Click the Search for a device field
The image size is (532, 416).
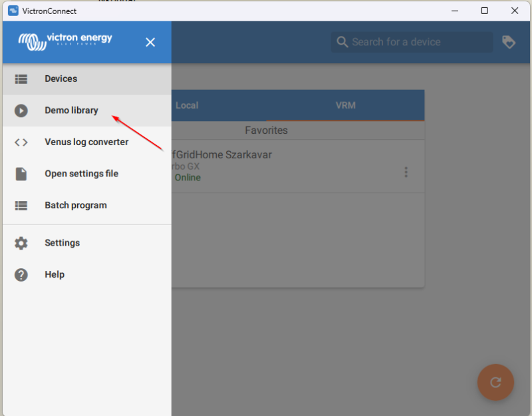point(412,42)
